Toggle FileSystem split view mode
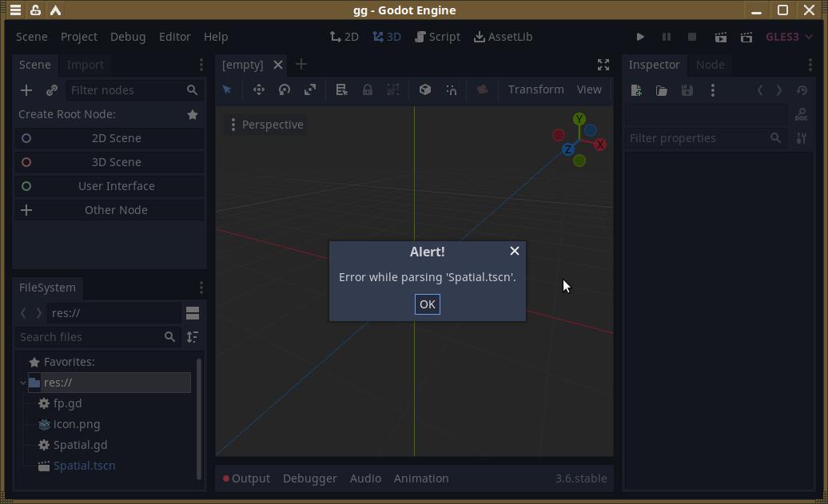 point(193,313)
